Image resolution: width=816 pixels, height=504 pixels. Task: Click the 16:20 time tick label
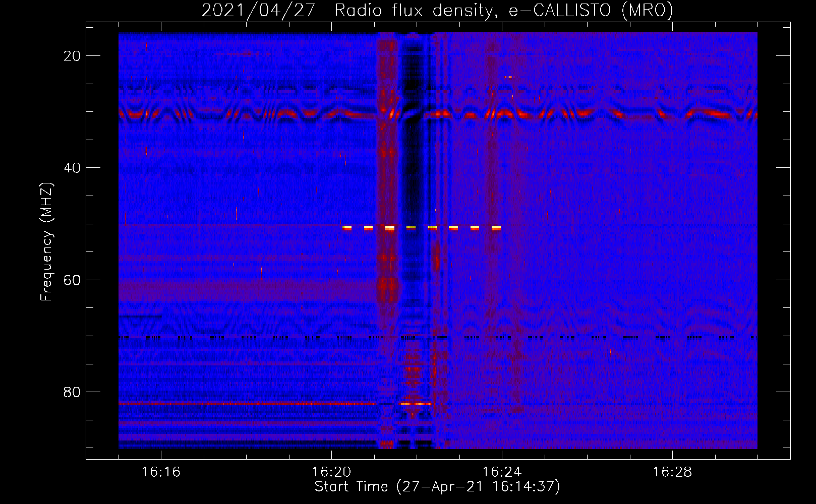coord(331,472)
